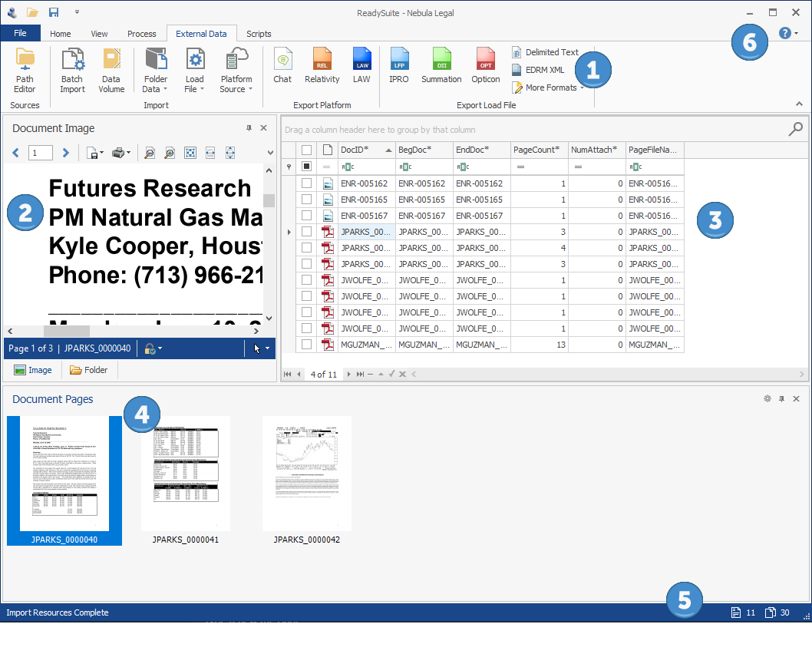Sort by the PageCount* column header
The height and width of the screenshot is (657, 812).
[x=539, y=150]
